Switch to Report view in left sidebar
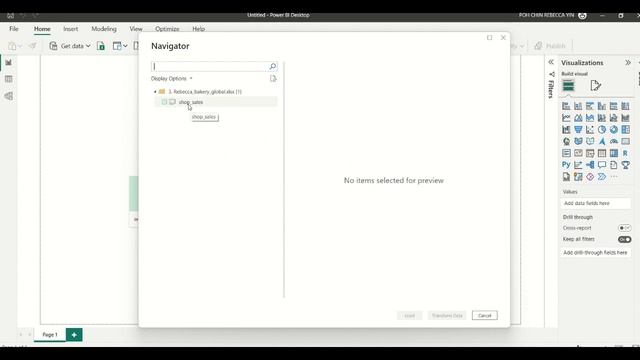 pyautogui.click(x=9, y=62)
